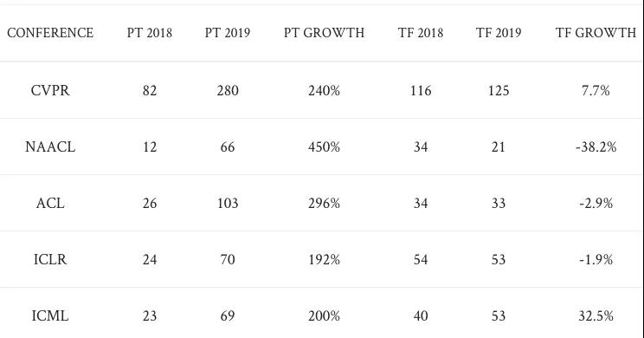
Task: Click the 450% NAACL growth cell
Action: point(324,146)
